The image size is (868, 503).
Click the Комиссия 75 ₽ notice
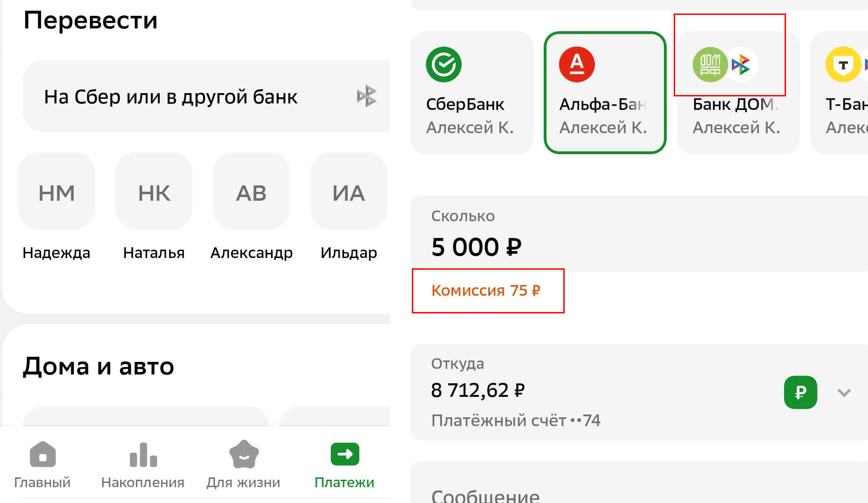click(486, 291)
